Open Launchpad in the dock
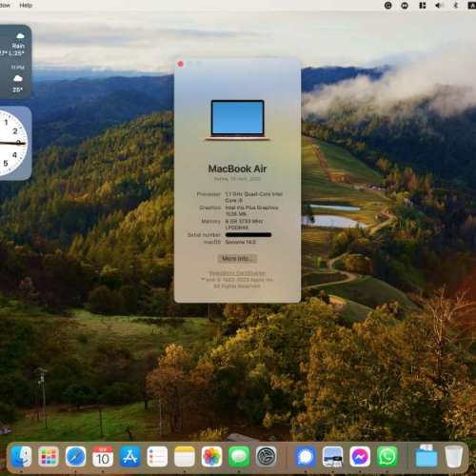Viewport: 476px width, 476px height. coord(49,457)
